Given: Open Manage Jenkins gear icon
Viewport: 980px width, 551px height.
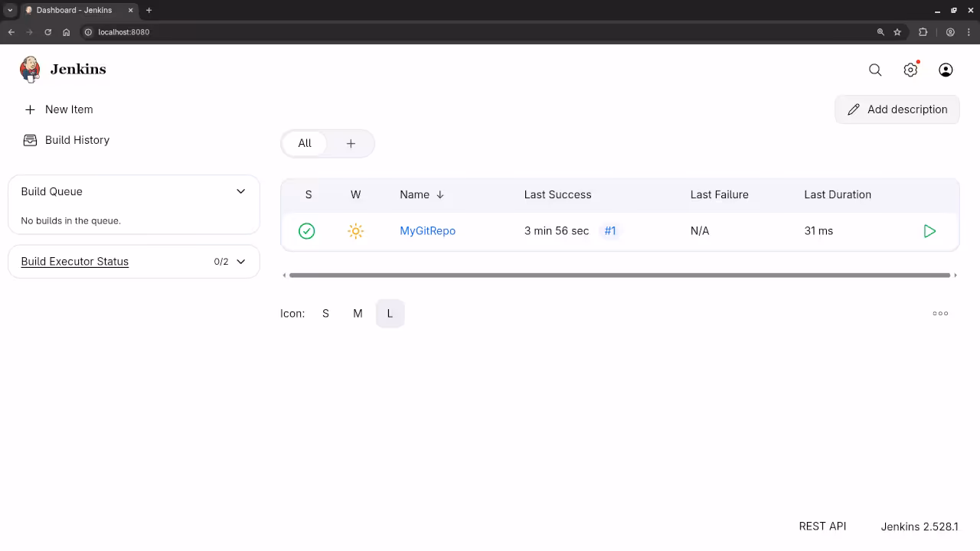Looking at the screenshot, I should pos(910,70).
